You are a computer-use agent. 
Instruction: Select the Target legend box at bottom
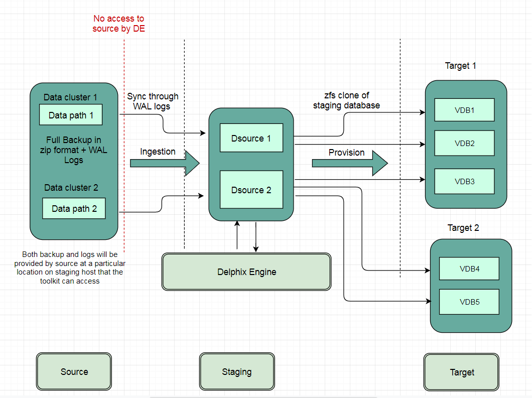pyautogui.click(x=461, y=372)
